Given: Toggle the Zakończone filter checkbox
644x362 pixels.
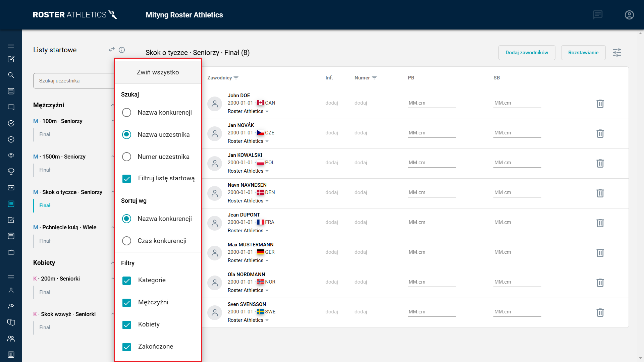Looking at the screenshot, I should pyautogui.click(x=126, y=347).
